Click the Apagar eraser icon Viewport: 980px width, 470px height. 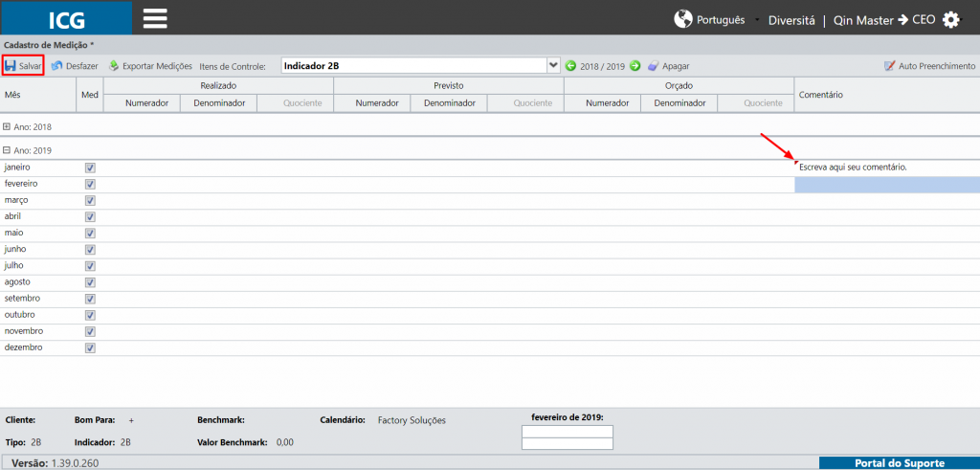(x=653, y=66)
